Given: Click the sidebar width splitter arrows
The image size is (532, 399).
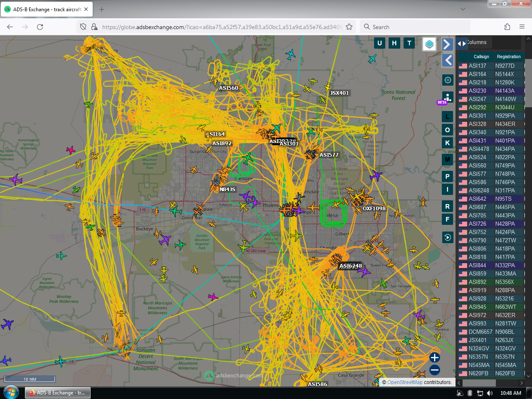Looking at the screenshot, I should coord(461,43).
